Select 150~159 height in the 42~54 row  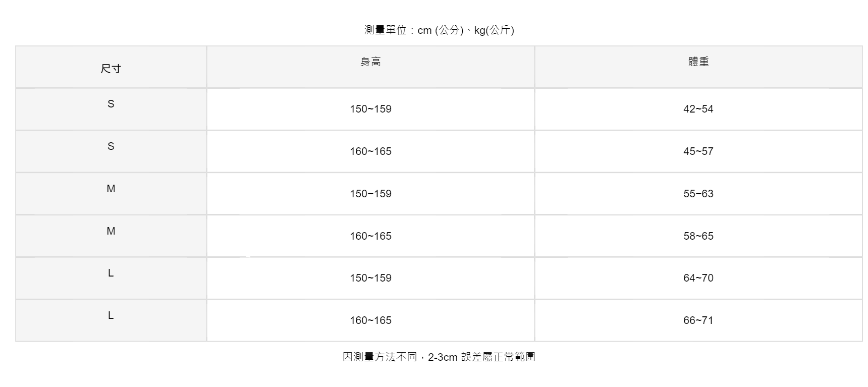(370, 109)
